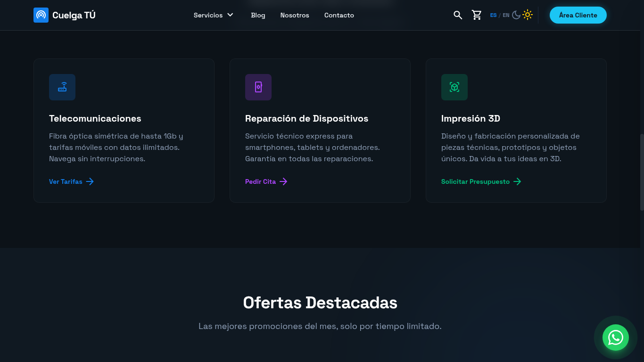
Task: Open the Servicios menu item
Action: pyautogui.click(x=208, y=15)
